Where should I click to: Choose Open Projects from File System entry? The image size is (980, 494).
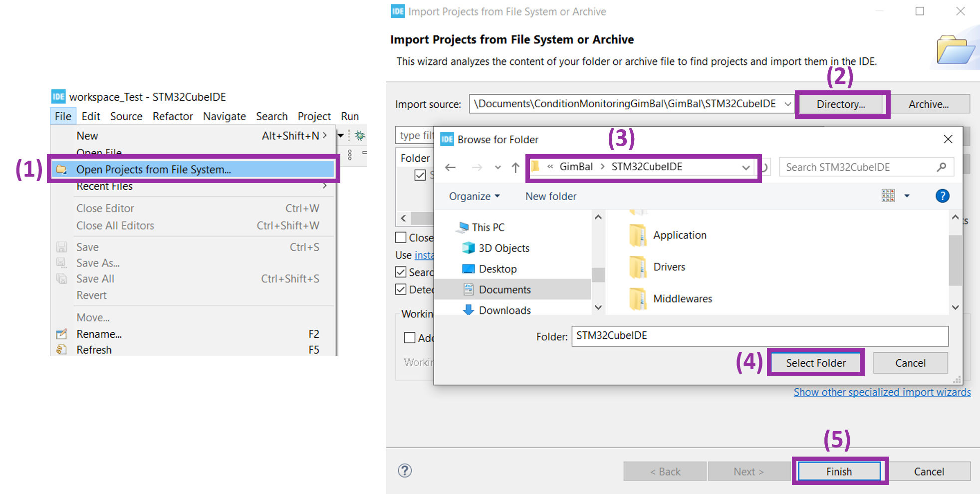[194, 169]
